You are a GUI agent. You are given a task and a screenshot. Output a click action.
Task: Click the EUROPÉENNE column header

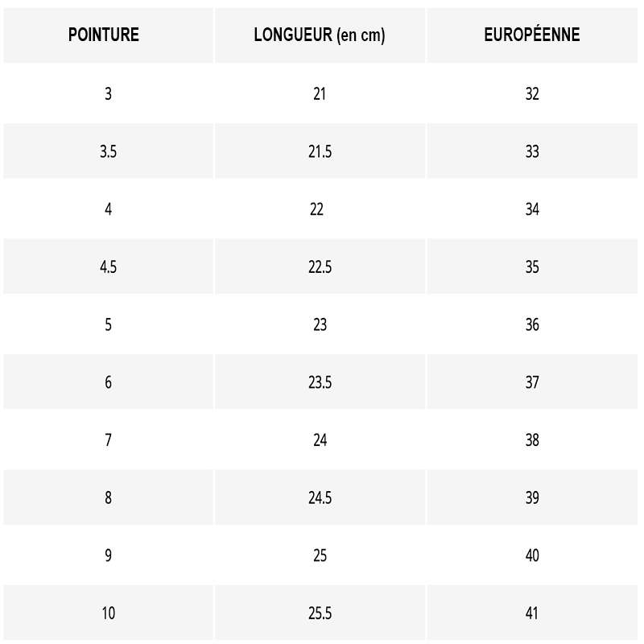point(532,35)
